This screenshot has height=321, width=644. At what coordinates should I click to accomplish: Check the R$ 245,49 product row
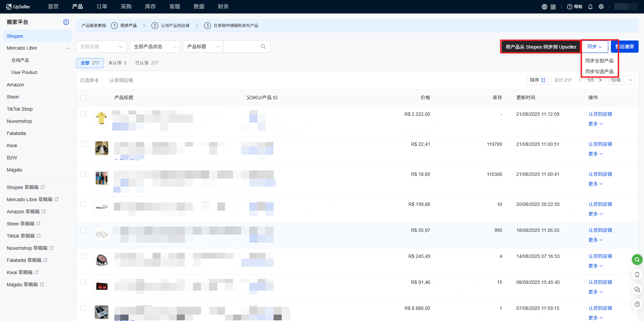click(x=83, y=256)
